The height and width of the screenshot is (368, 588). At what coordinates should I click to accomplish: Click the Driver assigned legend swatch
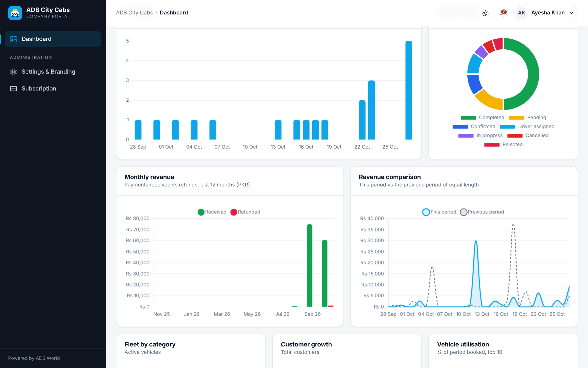coord(507,127)
